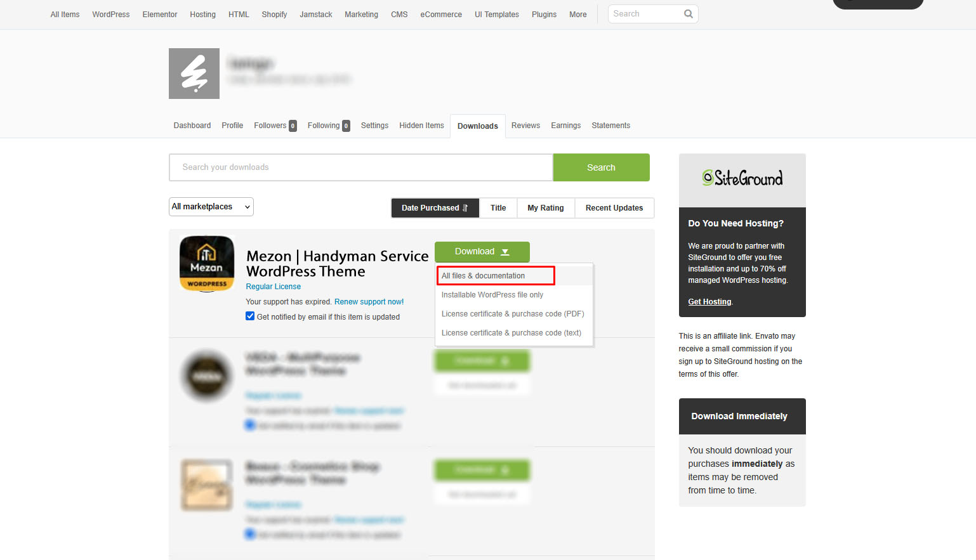Select License certificate & purchase code (PDF)
This screenshot has width=976, height=560.
coord(512,314)
